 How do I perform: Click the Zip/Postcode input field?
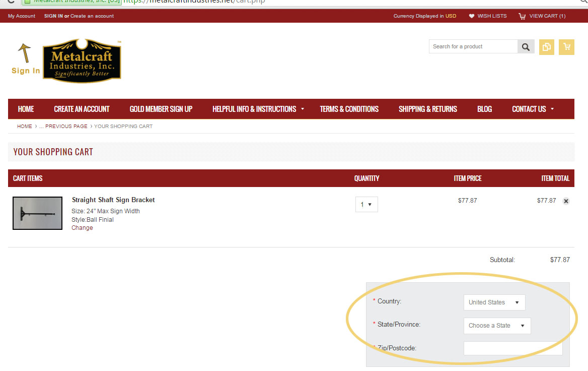[512, 348]
